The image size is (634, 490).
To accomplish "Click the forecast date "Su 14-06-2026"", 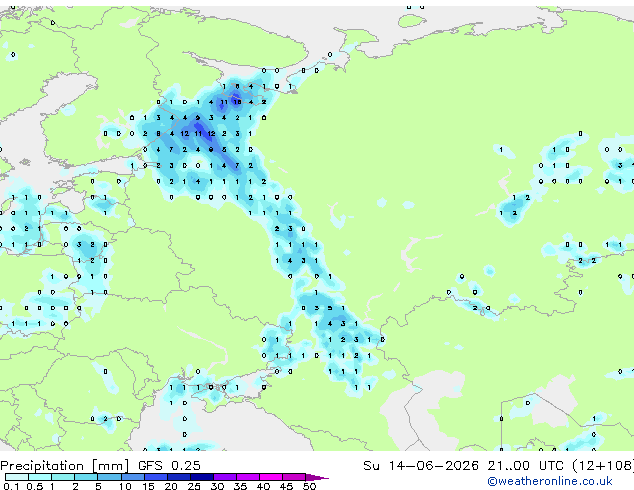I will 421,466.
